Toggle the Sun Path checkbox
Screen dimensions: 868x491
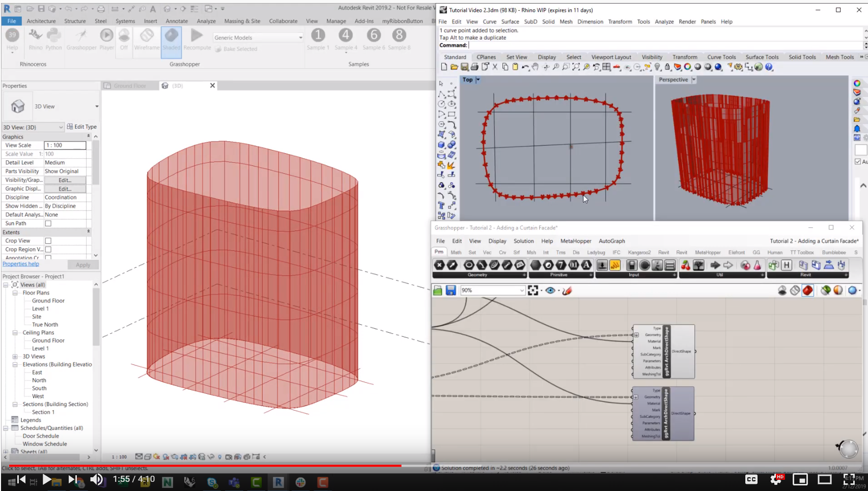tap(48, 223)
